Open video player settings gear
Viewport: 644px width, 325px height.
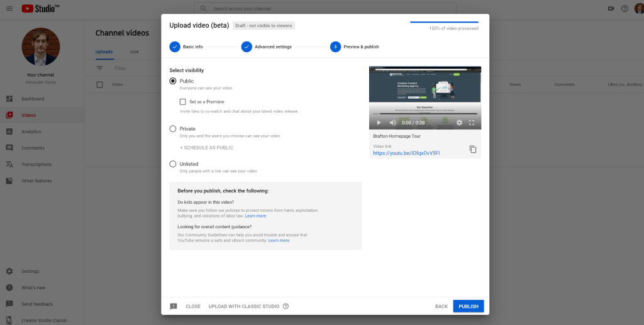click(459, 123)
